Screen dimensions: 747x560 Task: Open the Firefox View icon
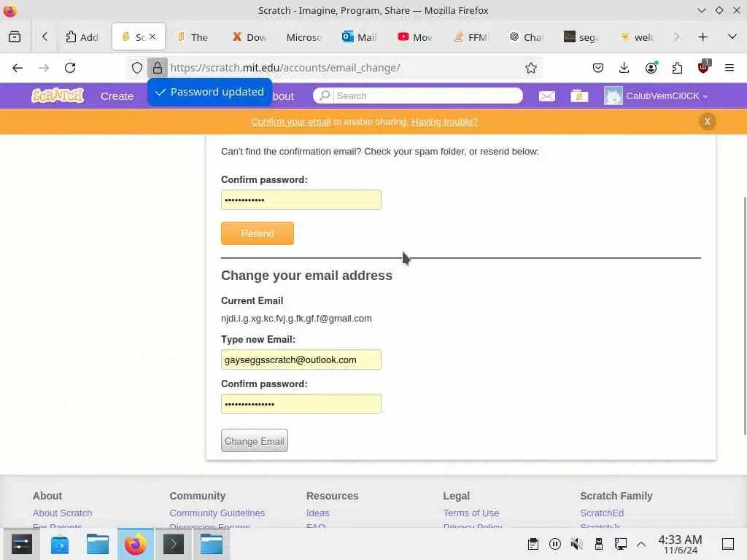click(15, 36)
